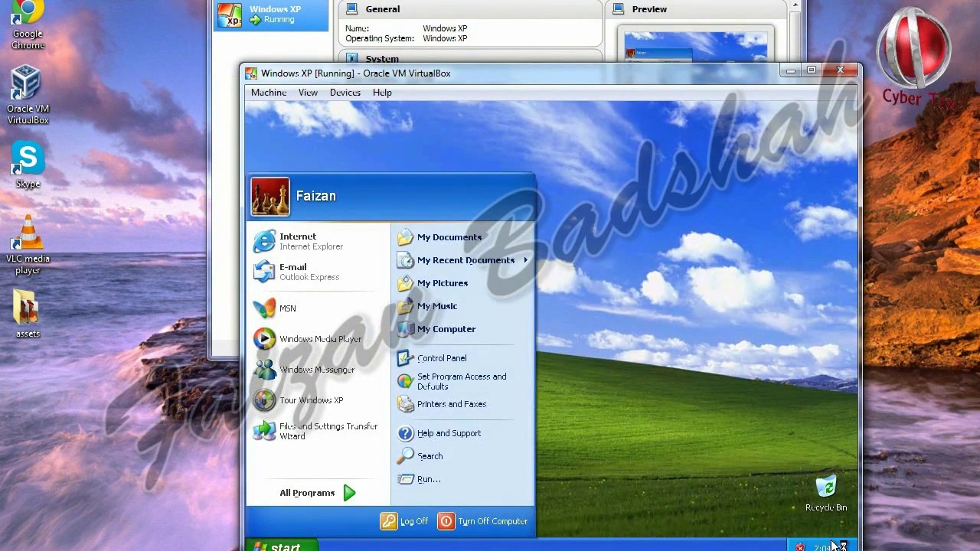
Task: Open the Machine menu
Action: click(269, 93)
